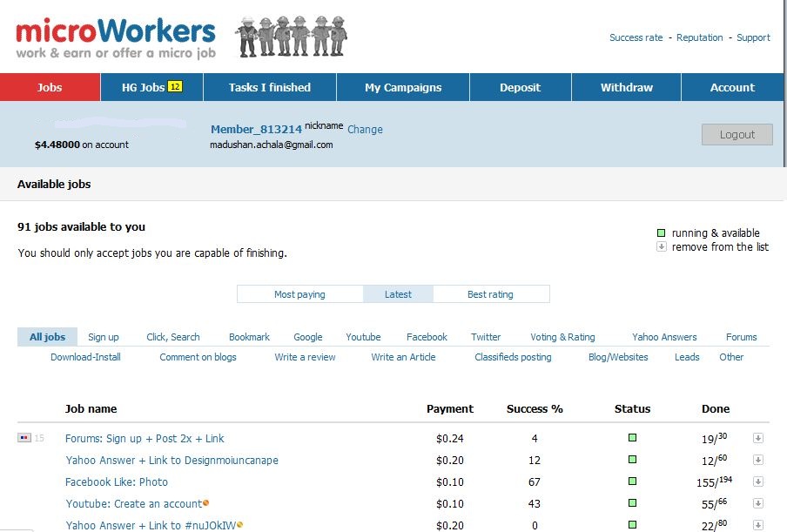This screenshot has width=787, height=532.
Task: Filter jobs by Youtube category
Action: click(x=363, y=337)
